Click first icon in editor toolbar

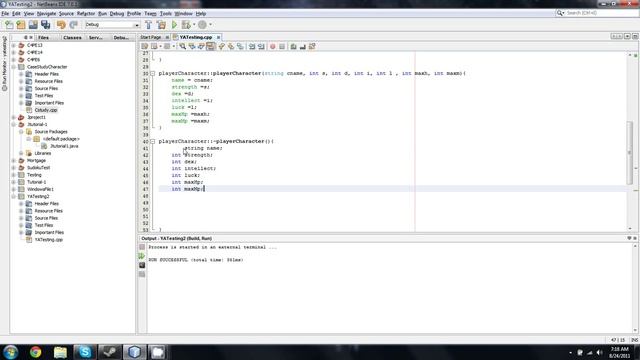click(x=144, y=47)
